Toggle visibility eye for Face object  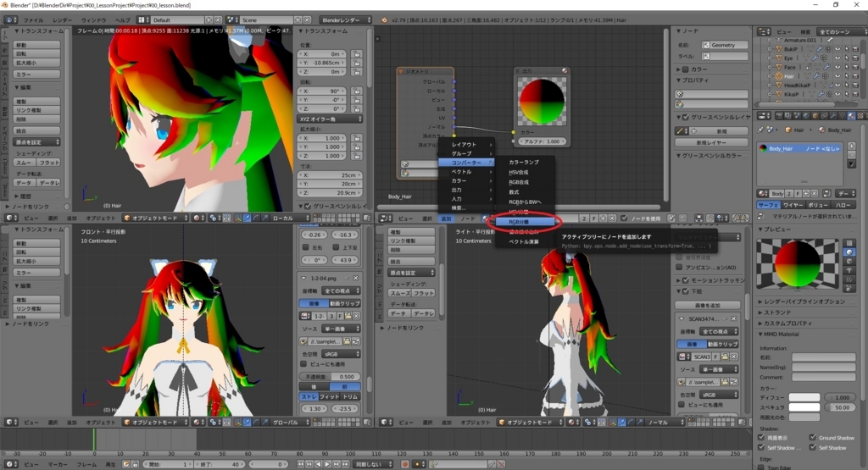point(837,67)
